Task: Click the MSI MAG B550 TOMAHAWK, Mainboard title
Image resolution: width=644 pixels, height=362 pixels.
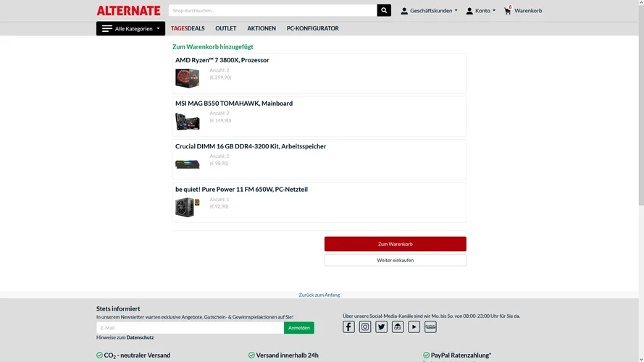Action: [x=234, y=103]
